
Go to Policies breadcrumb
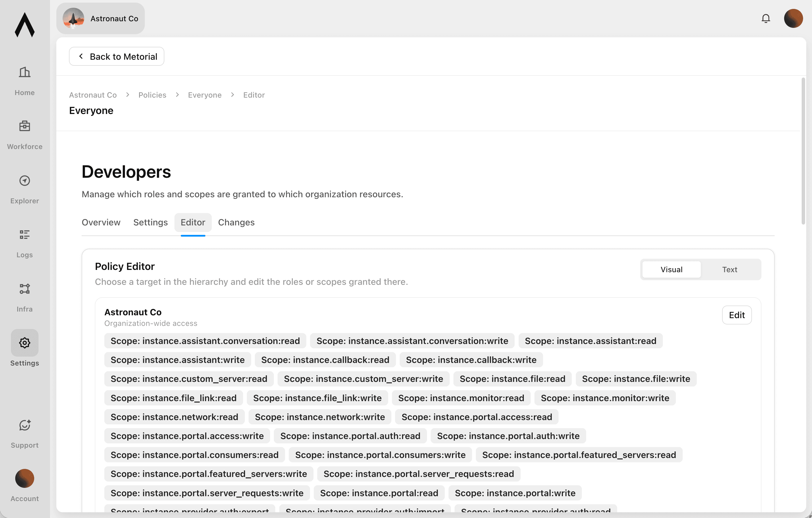152,95
